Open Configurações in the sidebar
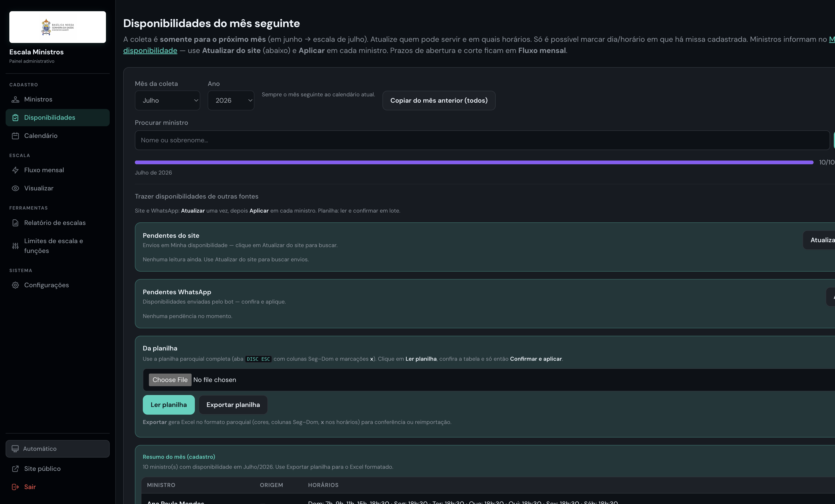Image resolution: width=835 pixels, height=504 pixels. coord(58,285)
